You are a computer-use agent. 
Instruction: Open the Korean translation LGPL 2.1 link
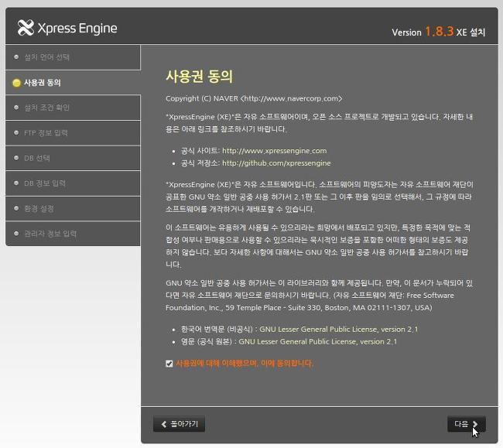[338, 329]
